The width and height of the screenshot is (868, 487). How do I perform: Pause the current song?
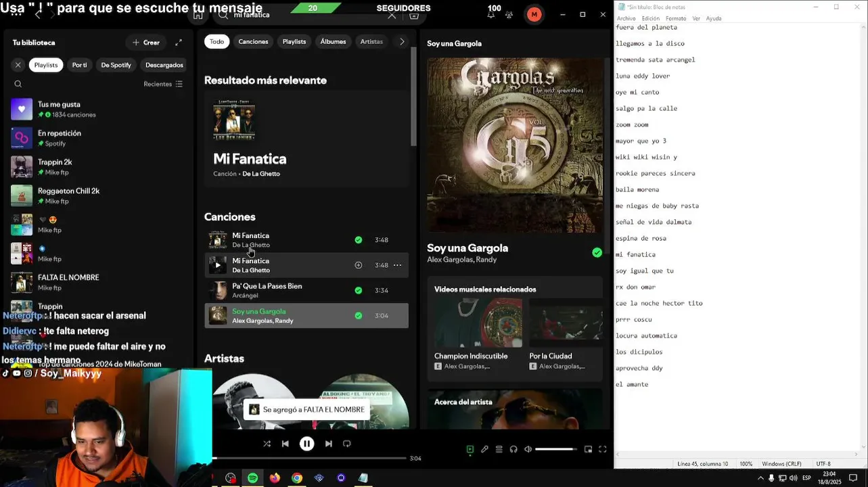coord(306,444)
